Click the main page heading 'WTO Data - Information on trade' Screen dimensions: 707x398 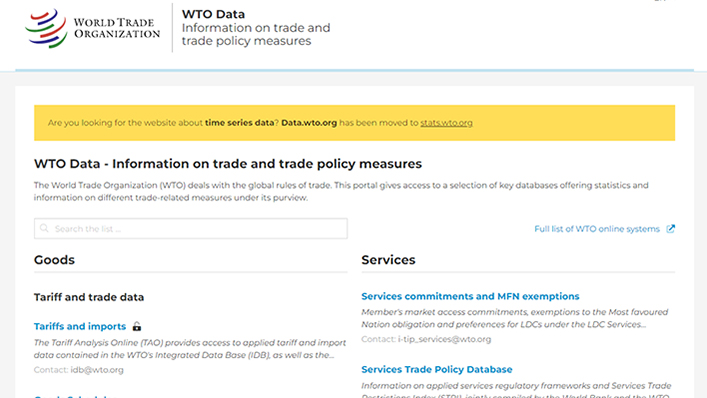click(228, 164)
